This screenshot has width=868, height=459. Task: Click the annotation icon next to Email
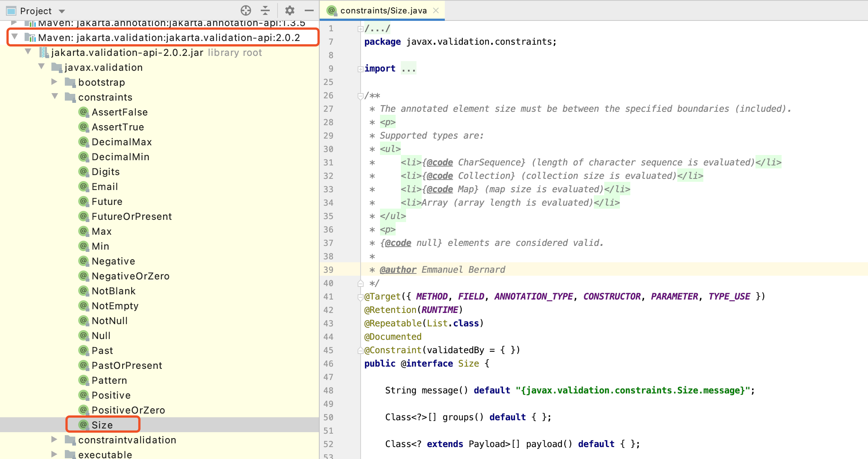click(x=83, y=186)
